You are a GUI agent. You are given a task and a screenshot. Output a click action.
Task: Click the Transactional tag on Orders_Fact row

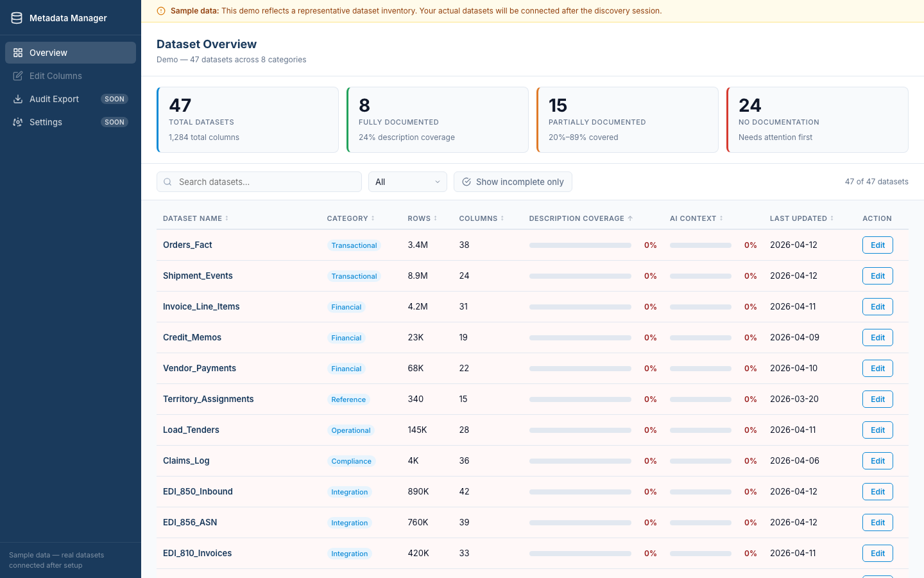point(354,245)
